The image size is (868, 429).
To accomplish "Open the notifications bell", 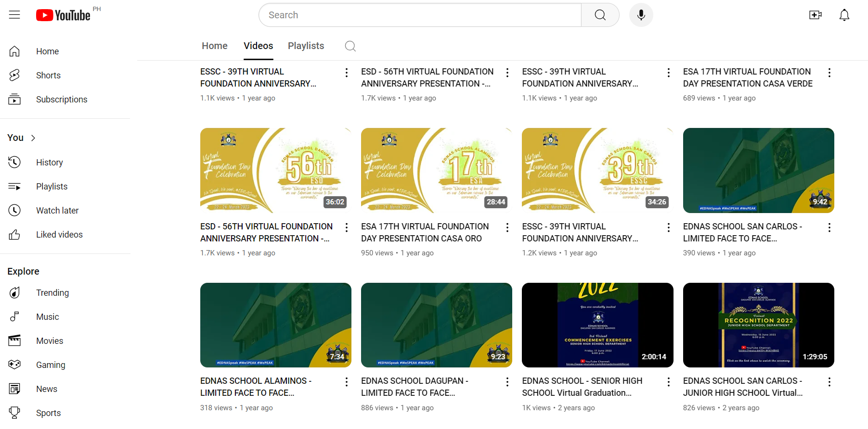I will point(844,15).
